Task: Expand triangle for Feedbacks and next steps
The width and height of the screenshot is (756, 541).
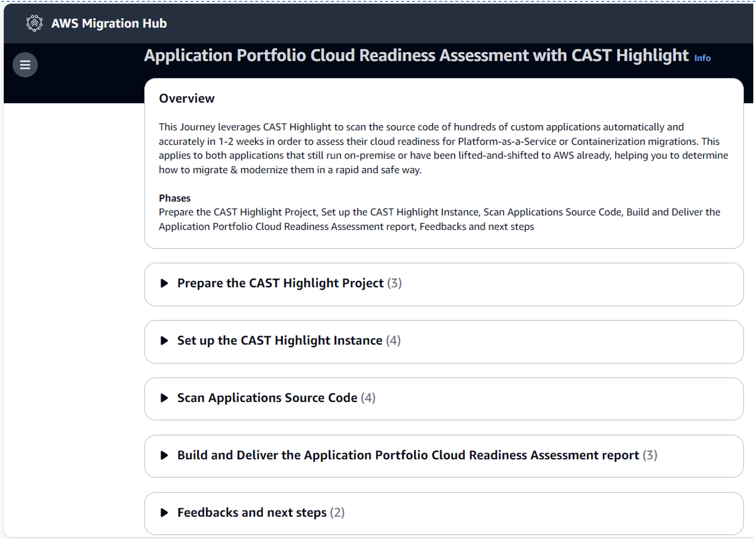Action: pyautogui.click(x=164, y=513)
